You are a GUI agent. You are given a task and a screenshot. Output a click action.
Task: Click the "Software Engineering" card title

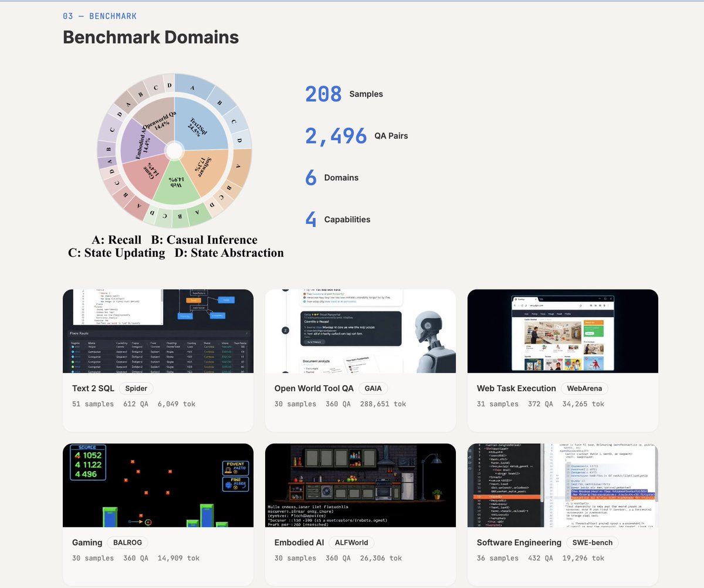[x=519, y=542]
